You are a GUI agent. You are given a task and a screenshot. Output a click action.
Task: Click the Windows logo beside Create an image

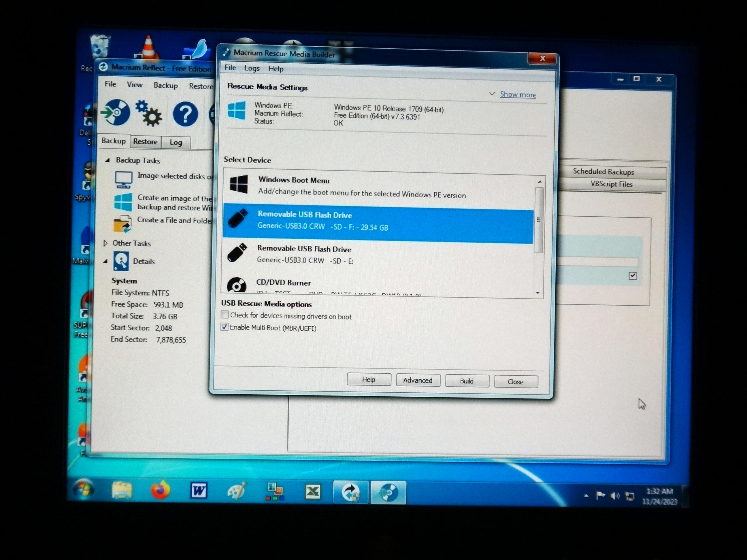(x=123, y=202)
